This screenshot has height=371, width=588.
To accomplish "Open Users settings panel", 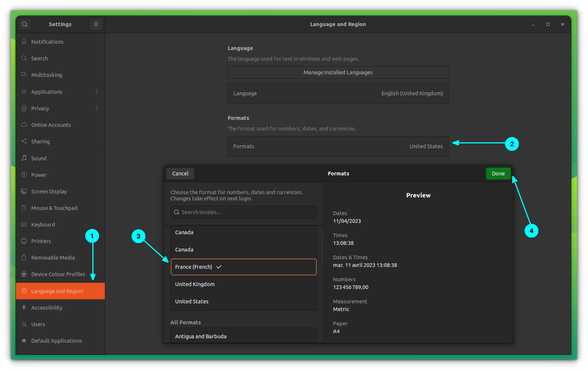I will click(60, 324).
